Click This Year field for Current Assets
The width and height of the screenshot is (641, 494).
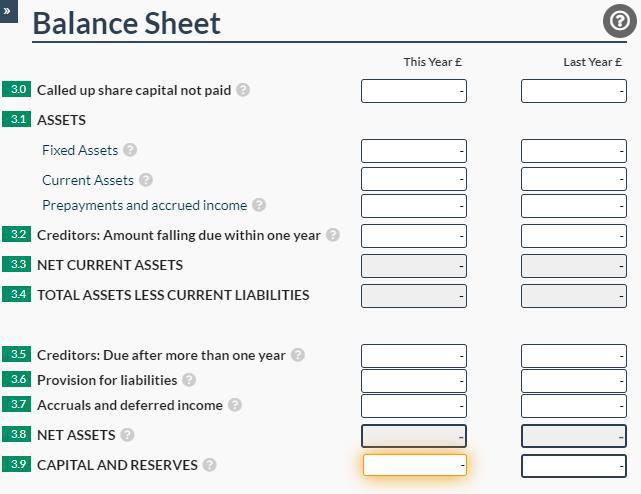tap(414, 179)
